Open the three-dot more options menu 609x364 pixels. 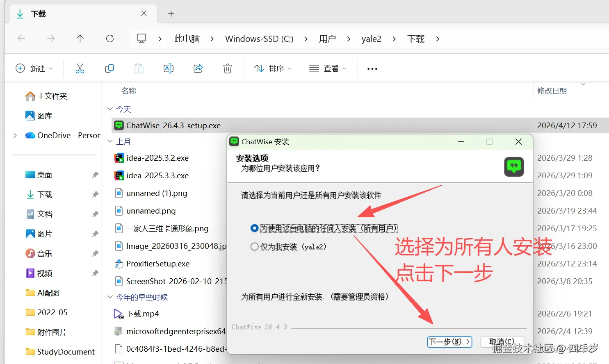(372, 68)
